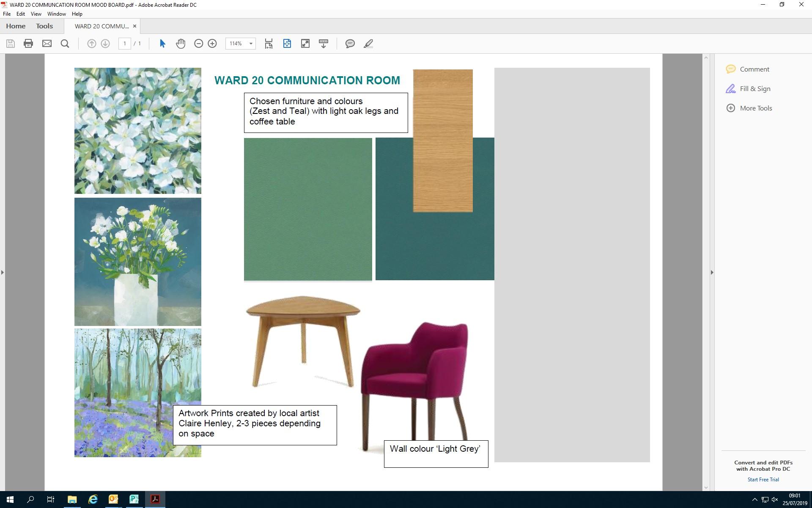This screenshot has height=508, width=812.
Task: Select the arrow selection tool
Action: click(162, 44)
